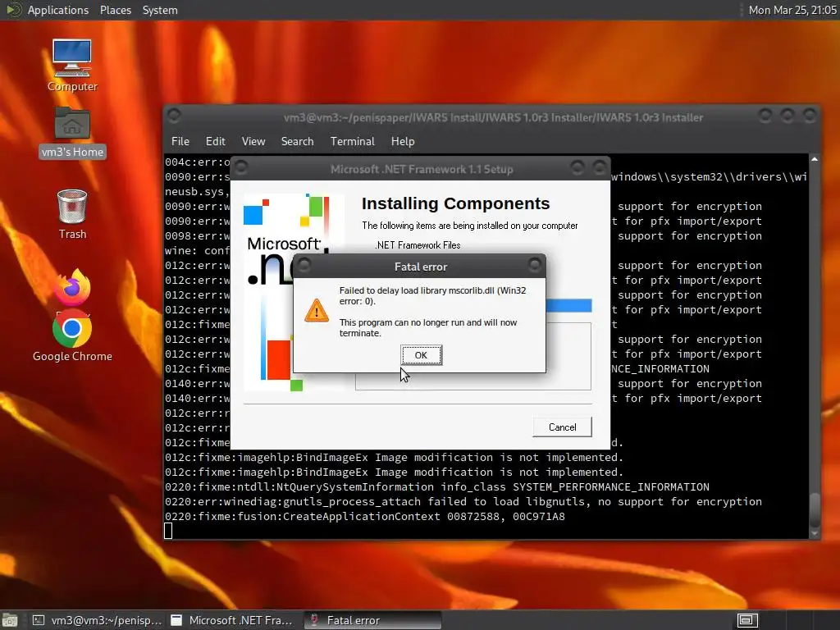The image size is (840, 630).
Task: Click the workspace switcher icon bottom right
Action: [x=747, y=620]
